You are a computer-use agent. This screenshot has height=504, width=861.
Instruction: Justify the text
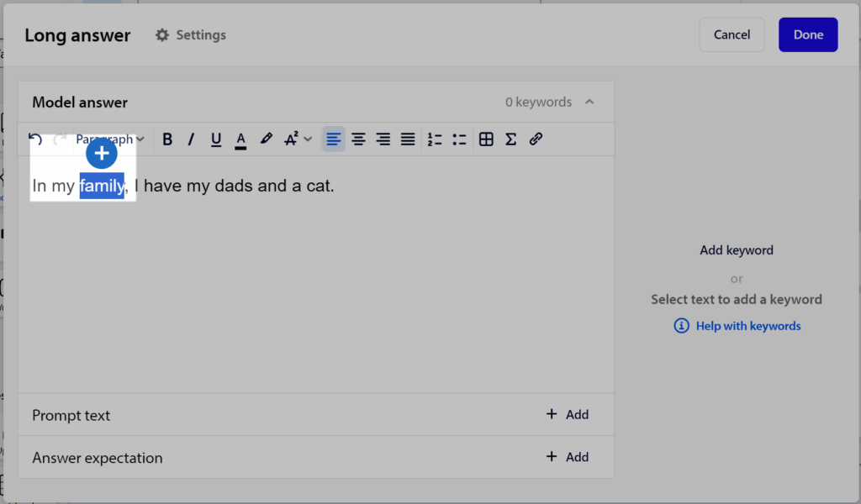point(408,139)
